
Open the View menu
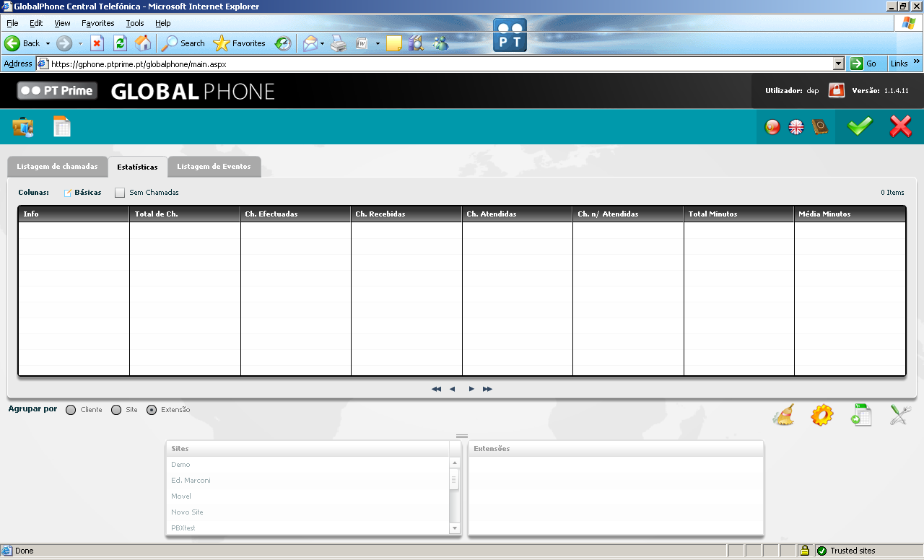62,23
